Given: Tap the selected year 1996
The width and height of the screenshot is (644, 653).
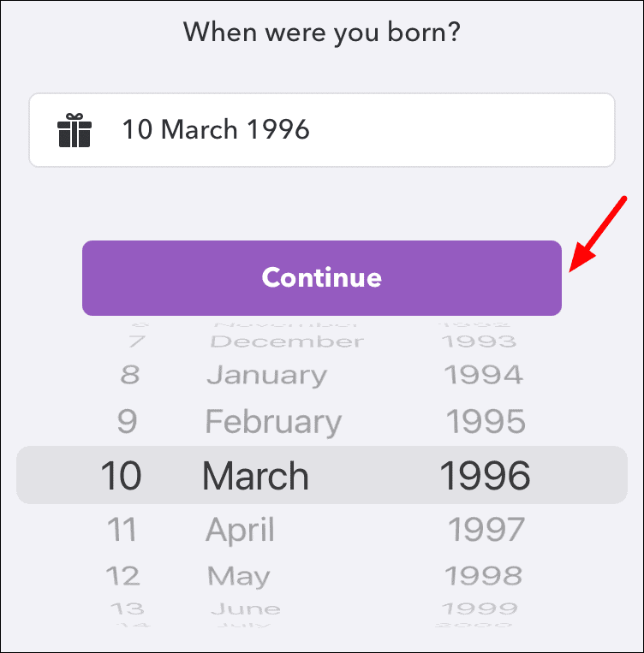Looking at the screenshot, I should [485, 475].
